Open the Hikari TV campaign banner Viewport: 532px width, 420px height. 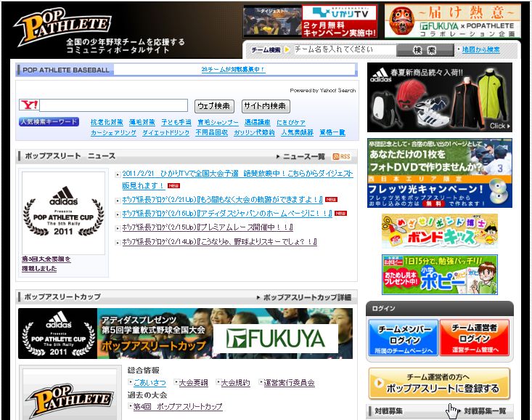click(x=310, y=21)
